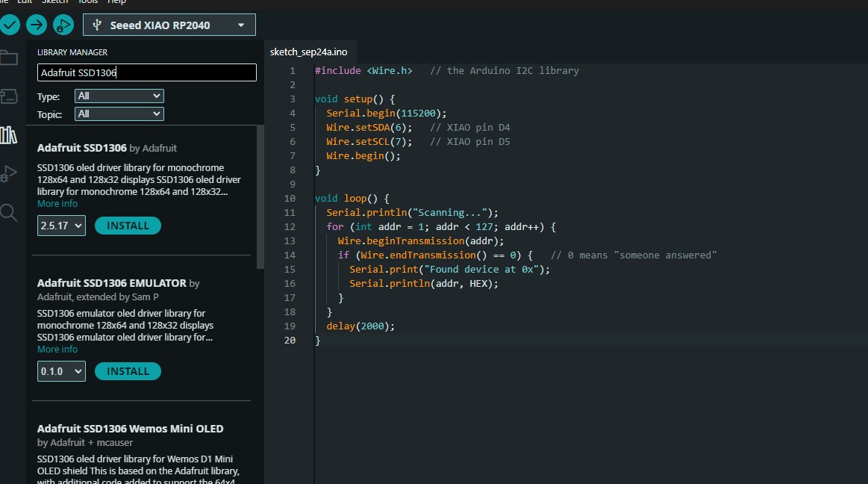Start debugging with the debug icon in the top toolbar
868x484 pixels.
click(63, 25)
